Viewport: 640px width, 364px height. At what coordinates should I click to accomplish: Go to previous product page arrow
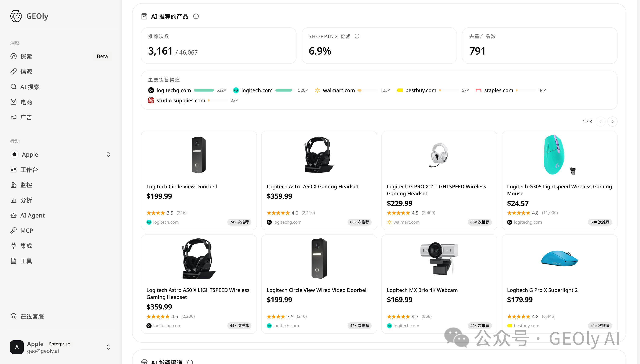coord(600,122)
